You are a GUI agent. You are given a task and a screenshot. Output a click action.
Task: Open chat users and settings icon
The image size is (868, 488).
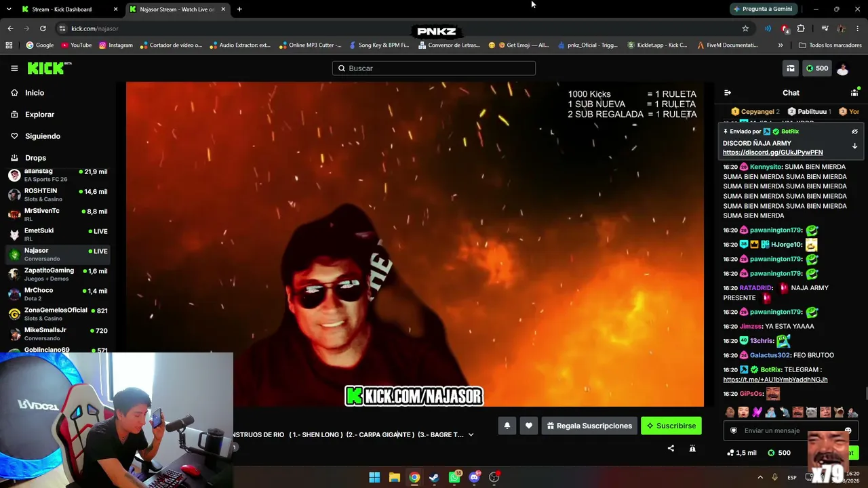[854, 93]
